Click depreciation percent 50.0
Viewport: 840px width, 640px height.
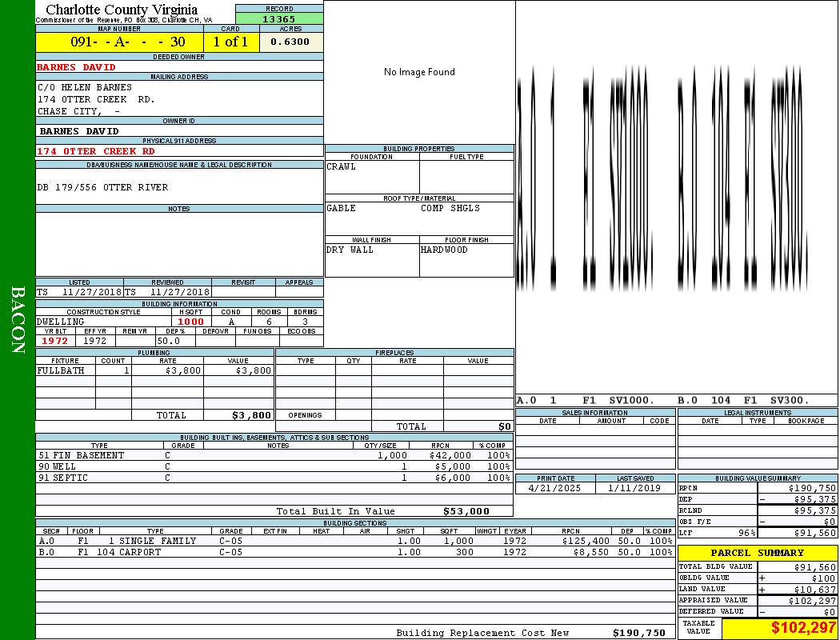point(168,341)
